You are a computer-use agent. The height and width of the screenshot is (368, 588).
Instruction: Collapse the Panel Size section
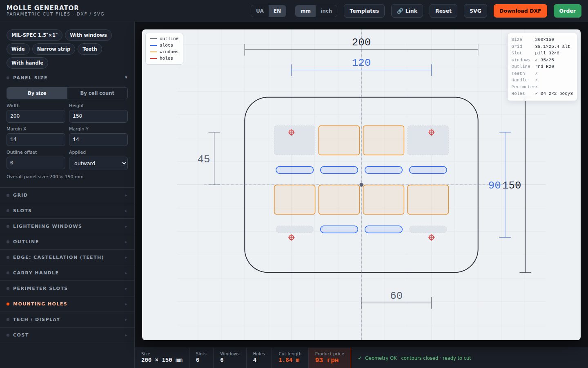(x=67, y=78)
